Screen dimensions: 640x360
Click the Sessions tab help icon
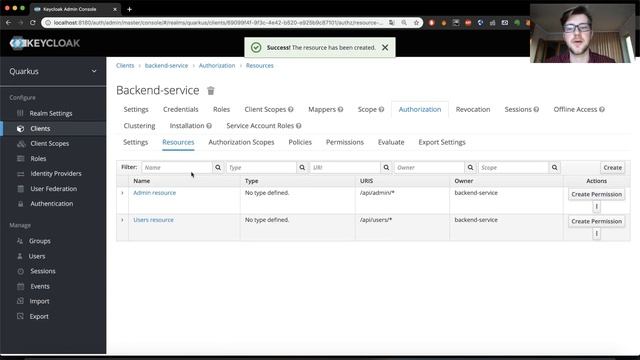tap(536, 109)
